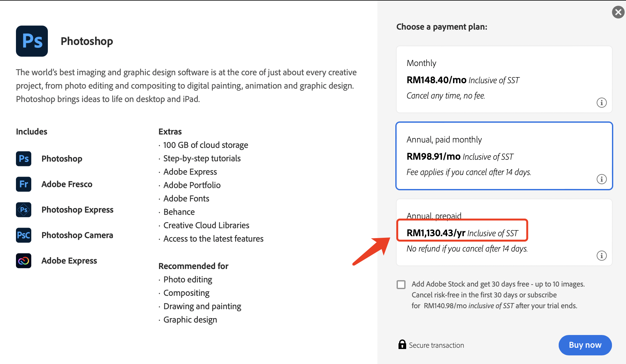Open info icon for Annual, prepaid plan
The width and height of the screenshot is (626, 364).
[601, 256]
